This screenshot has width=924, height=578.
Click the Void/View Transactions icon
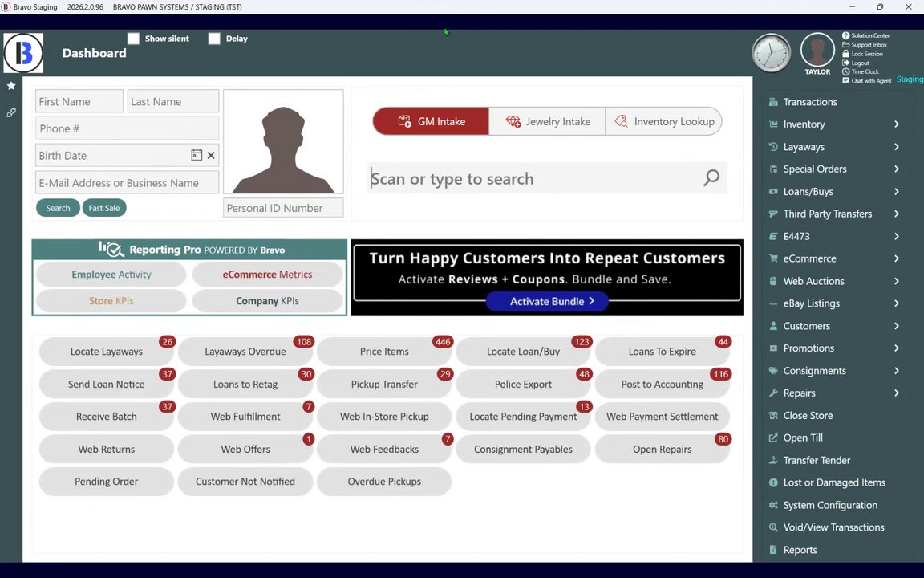coord(773,527)
